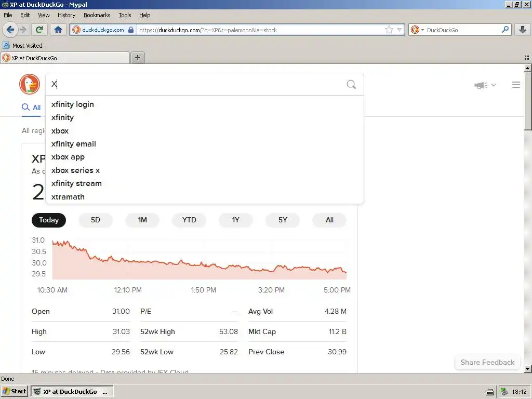The height and width of the screenshot is (399, 532).
Task: Click the network tray icon
Action: tap(504, 392)
